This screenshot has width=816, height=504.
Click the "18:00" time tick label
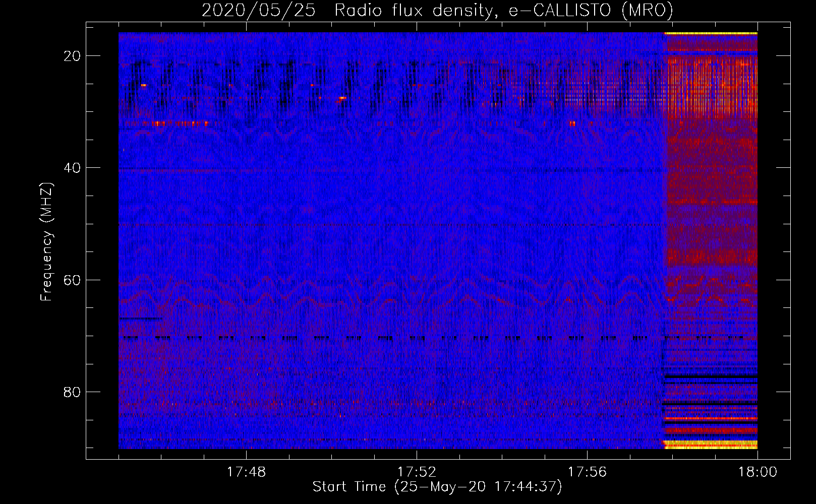757,472
